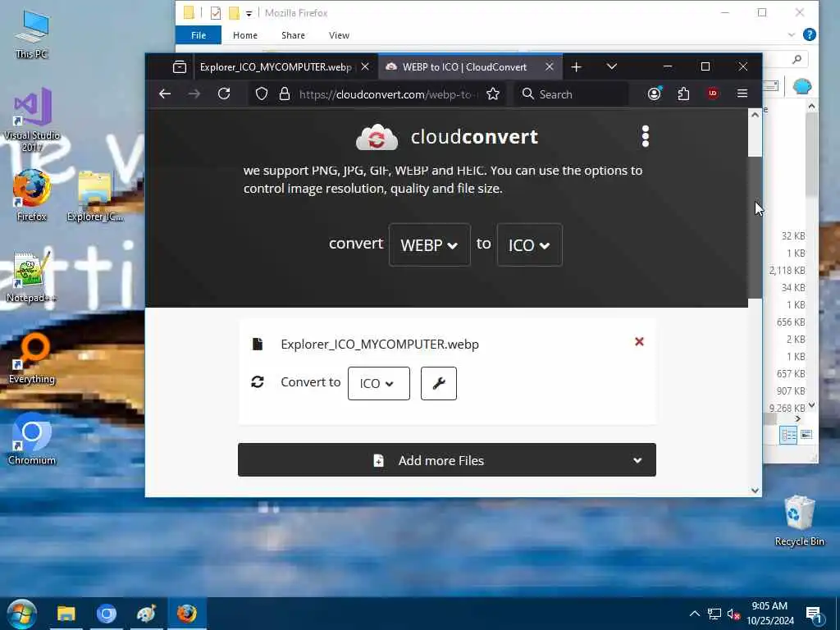
Task: Go back in Firefox history
Action: click(165, 94)
